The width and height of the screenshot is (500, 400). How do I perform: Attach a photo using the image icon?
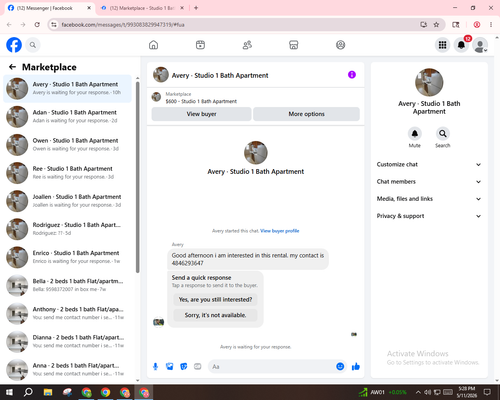170,367
